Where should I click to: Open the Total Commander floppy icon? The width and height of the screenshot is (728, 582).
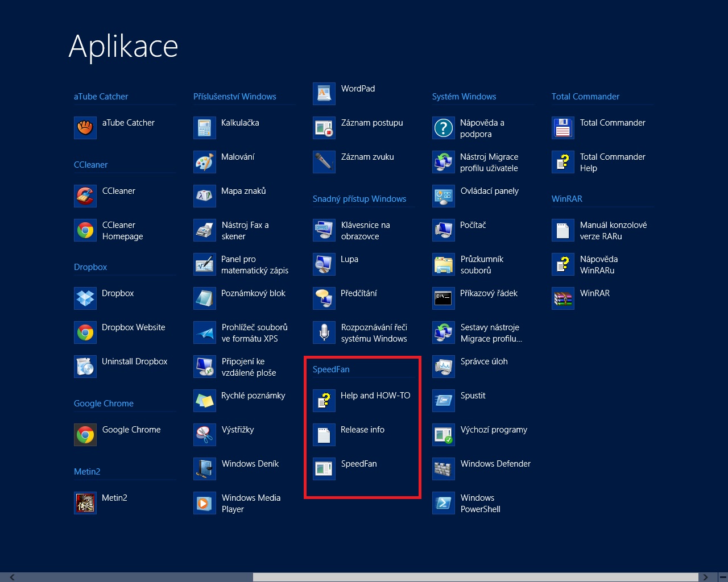(563, 128)
